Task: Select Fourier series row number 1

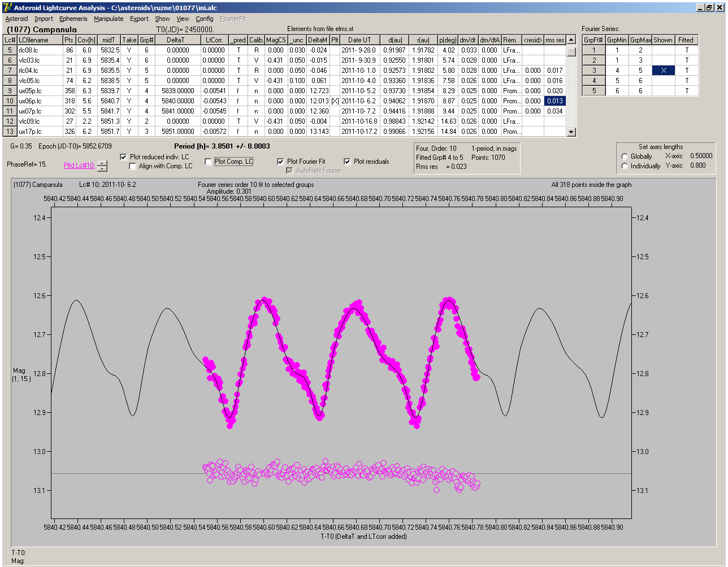Action: [594, 50]
